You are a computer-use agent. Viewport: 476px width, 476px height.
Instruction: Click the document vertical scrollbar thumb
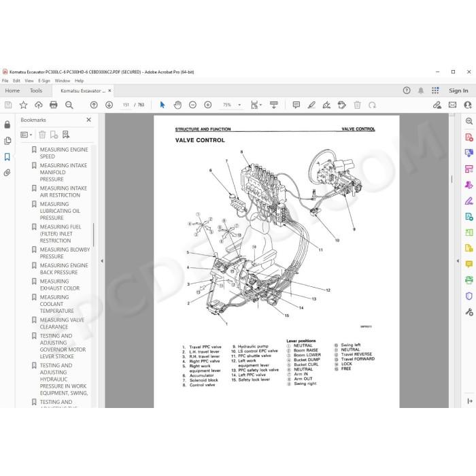click(x=452, y=180)
